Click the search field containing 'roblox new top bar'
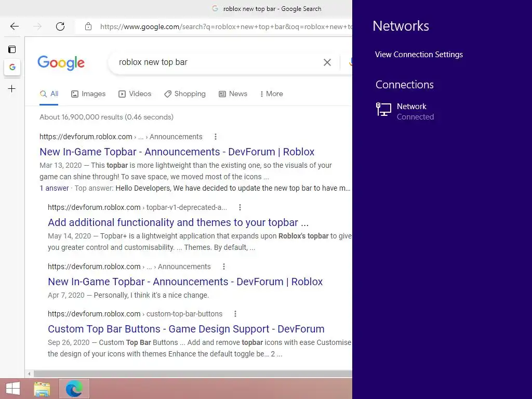 [x=217, y=62]
